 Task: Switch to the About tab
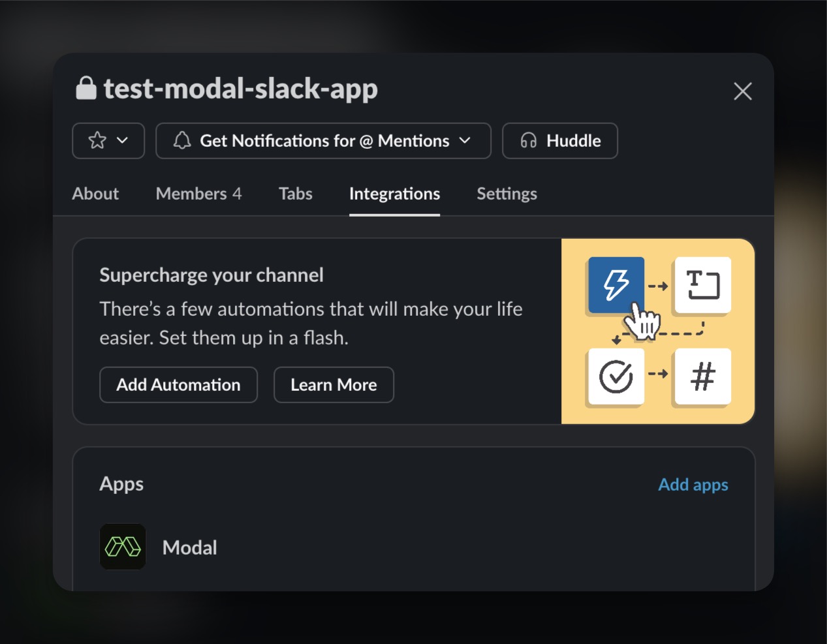(95, 194)
